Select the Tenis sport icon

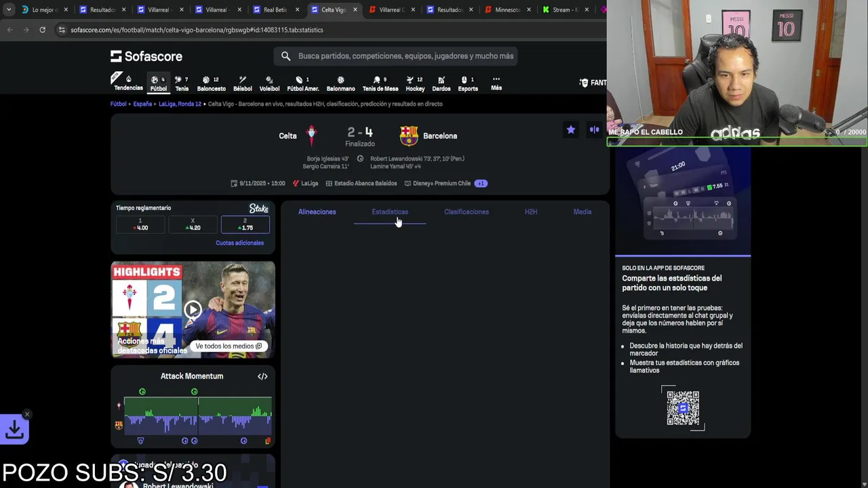tap(182, 83)
